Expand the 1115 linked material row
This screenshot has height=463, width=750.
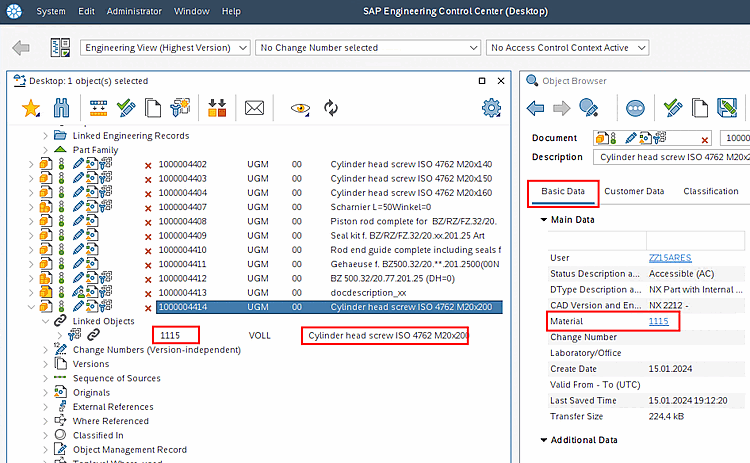(59, 335)
